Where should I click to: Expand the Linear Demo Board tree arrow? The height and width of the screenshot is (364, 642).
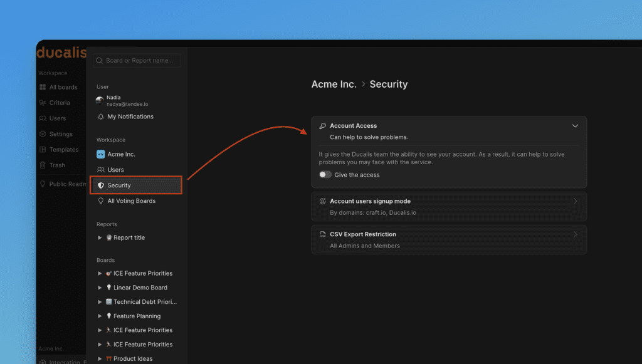tap(100, 288)
